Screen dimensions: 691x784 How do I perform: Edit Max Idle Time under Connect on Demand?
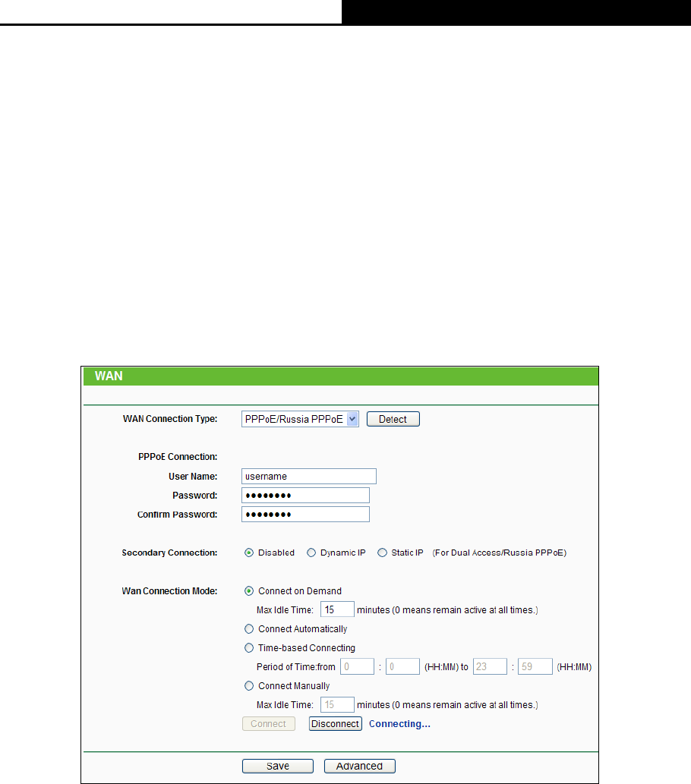pos(337,609)
